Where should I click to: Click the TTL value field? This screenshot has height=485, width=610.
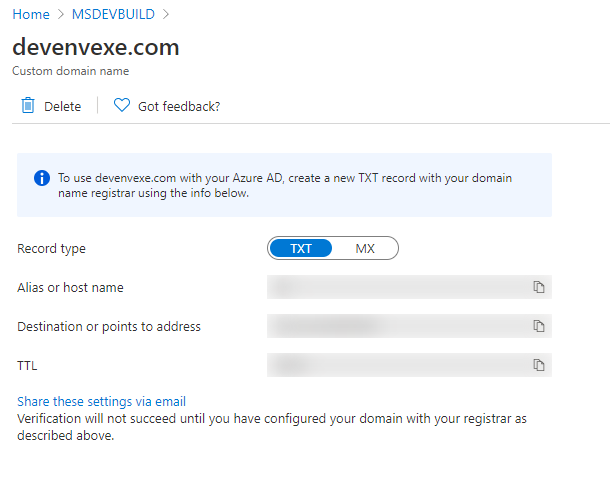click(396, 365)
